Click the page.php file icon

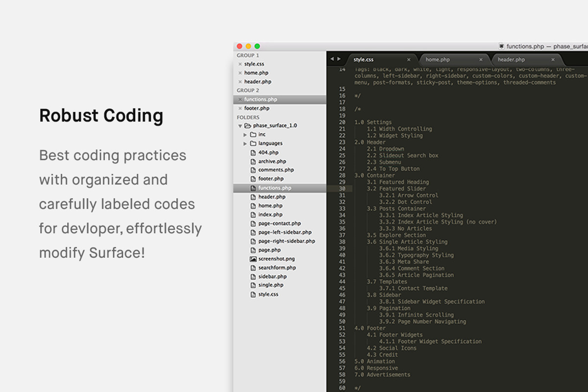click(x=253, y=250)
